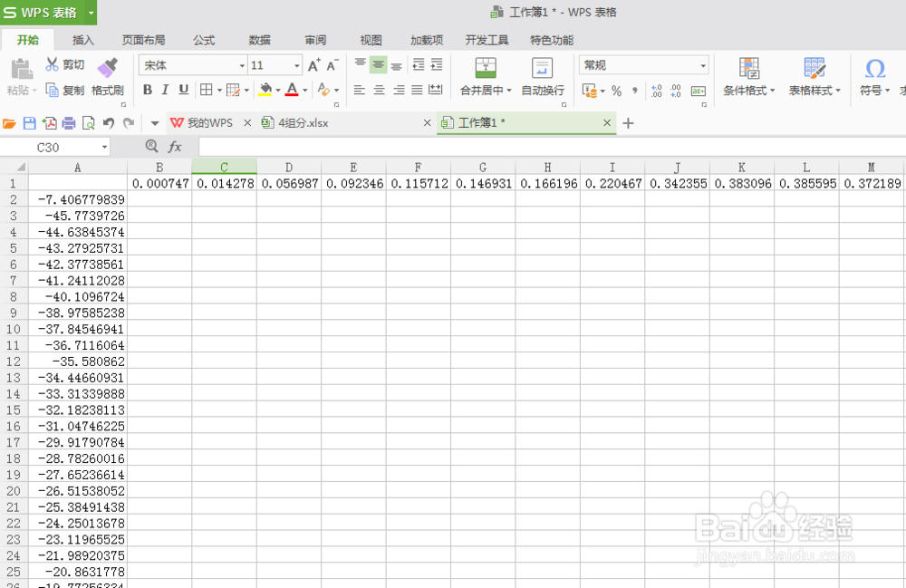Switch to 插入 ribbon tab
The height and width of the screenshot is (588, 906).
click(83, 40)
